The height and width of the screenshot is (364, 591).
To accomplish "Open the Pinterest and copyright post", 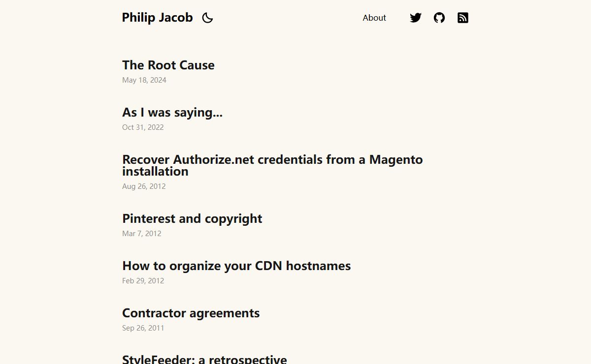I will pos(192,219).
